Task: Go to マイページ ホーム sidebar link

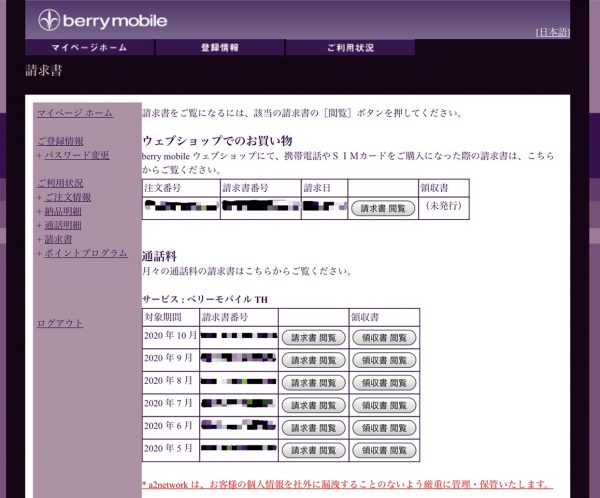Action: click(75, 113)
